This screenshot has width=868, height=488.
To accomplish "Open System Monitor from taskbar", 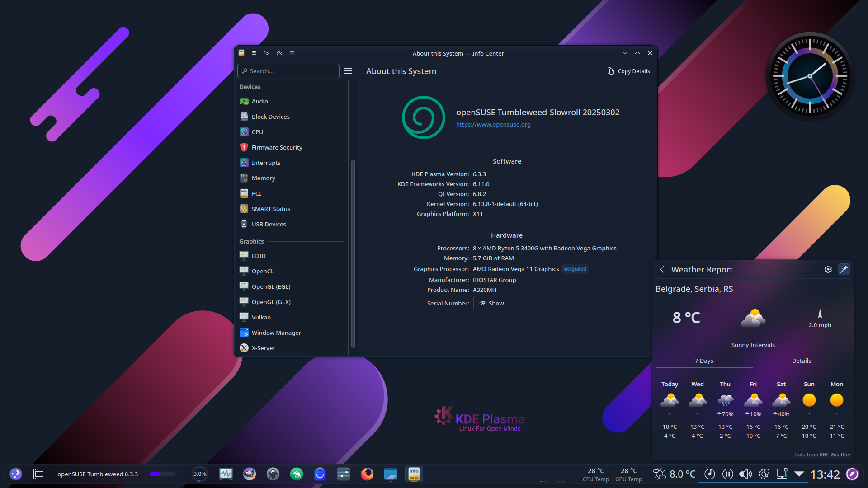I will [226, 474].
